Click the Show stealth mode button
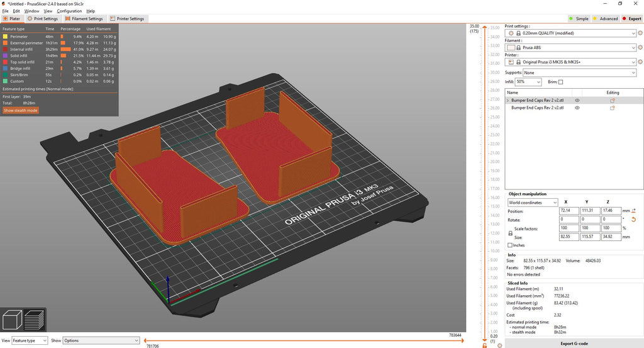This screenshot has height=348, width=644. 21,111
